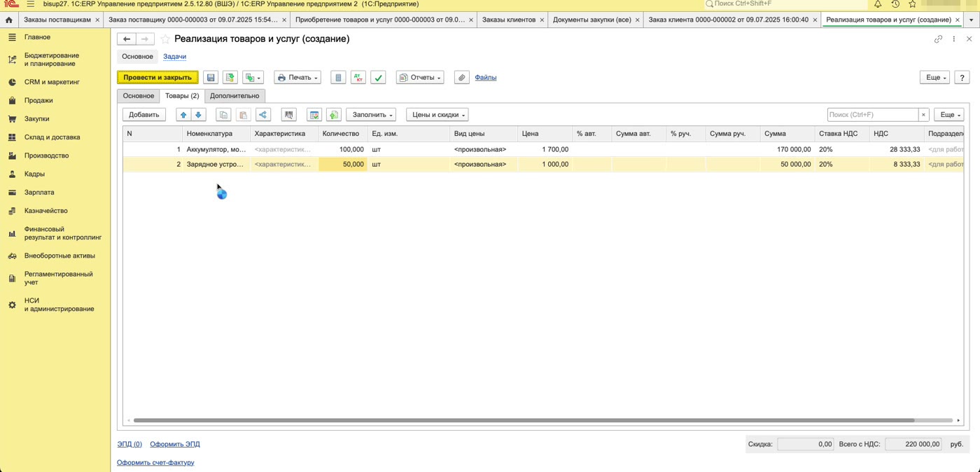The height and width of the screenshot is (472, 980).
Task: Click the Post document icon beside save
Action: click(230, 78)
